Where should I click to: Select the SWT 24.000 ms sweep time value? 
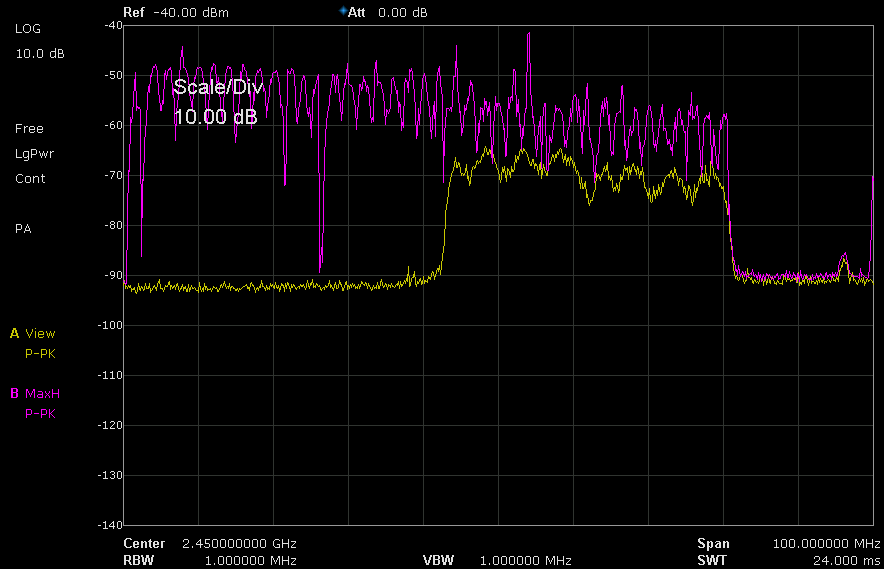point(846,561)
